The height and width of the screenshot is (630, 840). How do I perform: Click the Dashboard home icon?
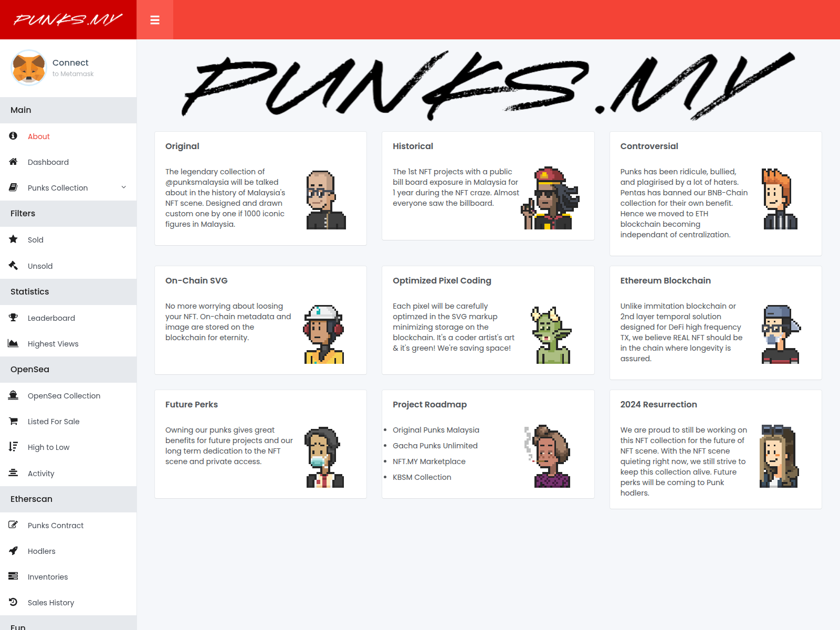coord(13,162)
